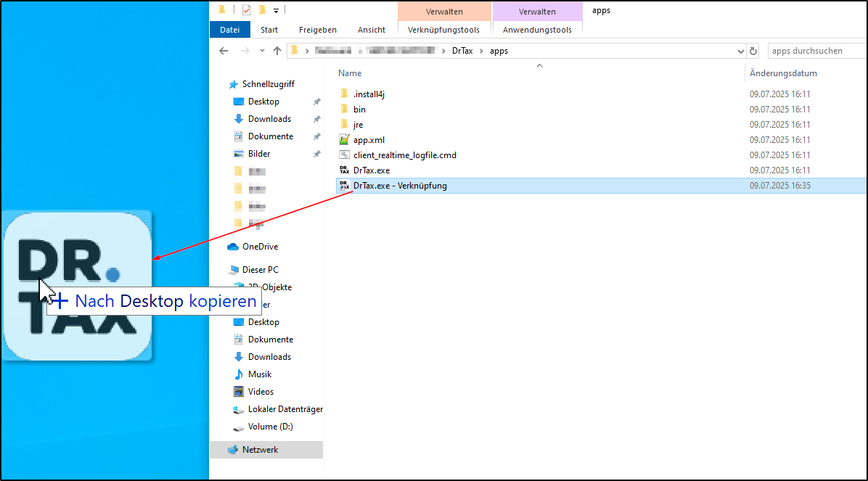868x481 pixels.
Task: Open the Musik folder in sidebar
Action: (259, 374)
